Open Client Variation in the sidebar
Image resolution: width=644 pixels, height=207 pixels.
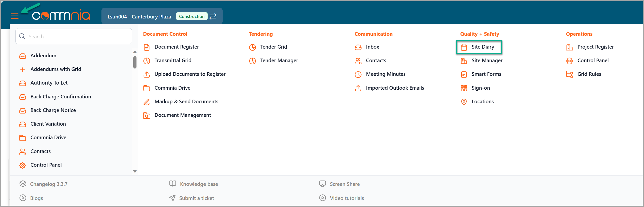pyautogui.click(x=48, y=124)
